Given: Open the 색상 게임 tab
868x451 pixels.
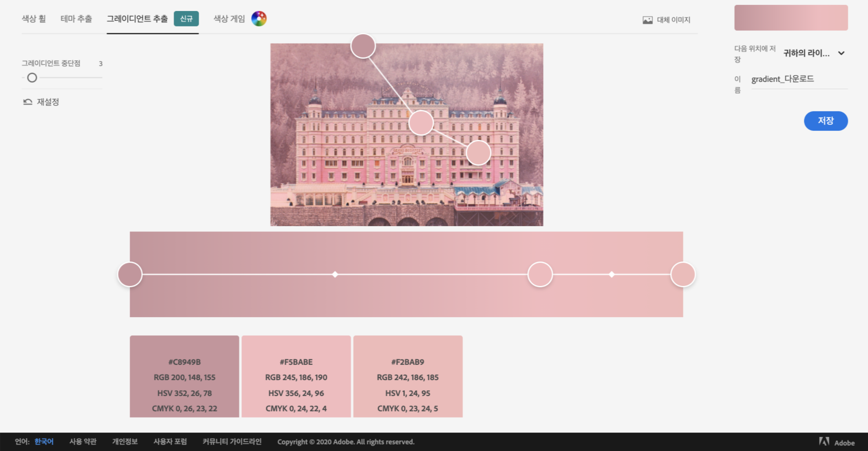Looking at the screenshot, I should (229, 18).
